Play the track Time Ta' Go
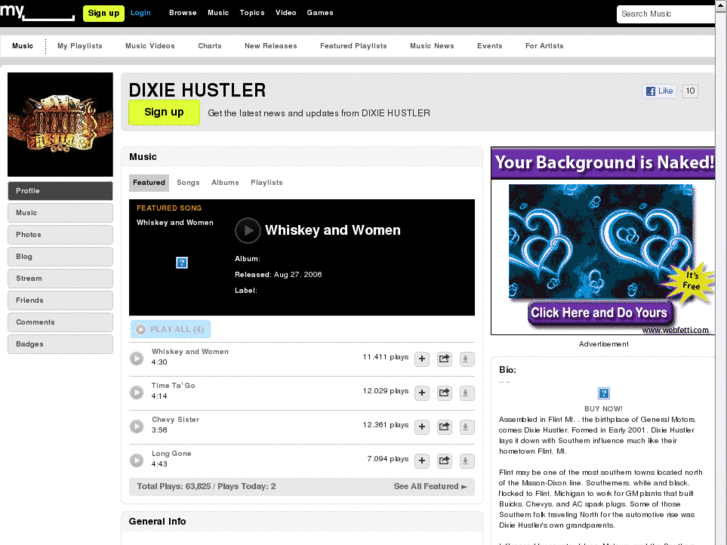 [137, 392]
